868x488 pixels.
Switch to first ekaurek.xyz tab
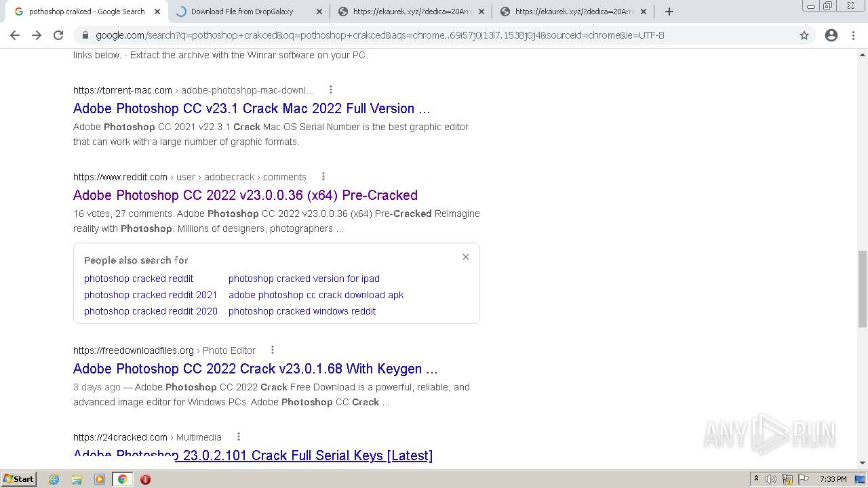coord(411,12)
